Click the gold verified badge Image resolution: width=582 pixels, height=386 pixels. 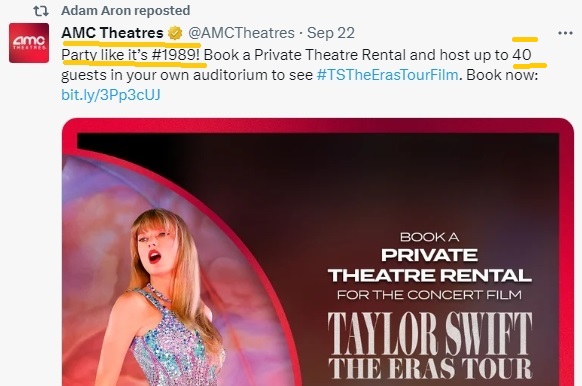pos(175,33)
